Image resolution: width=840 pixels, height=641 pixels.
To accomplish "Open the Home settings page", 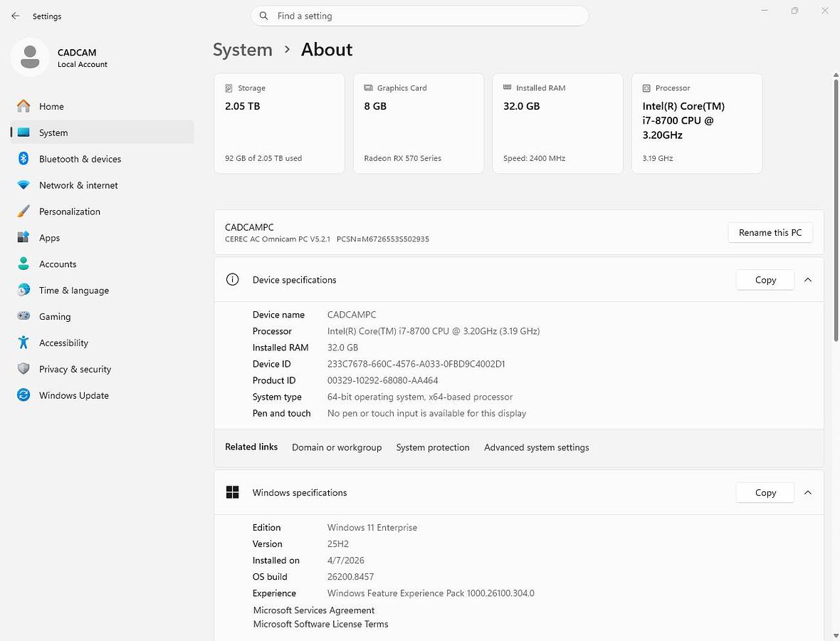I will [x=103, y=106].
